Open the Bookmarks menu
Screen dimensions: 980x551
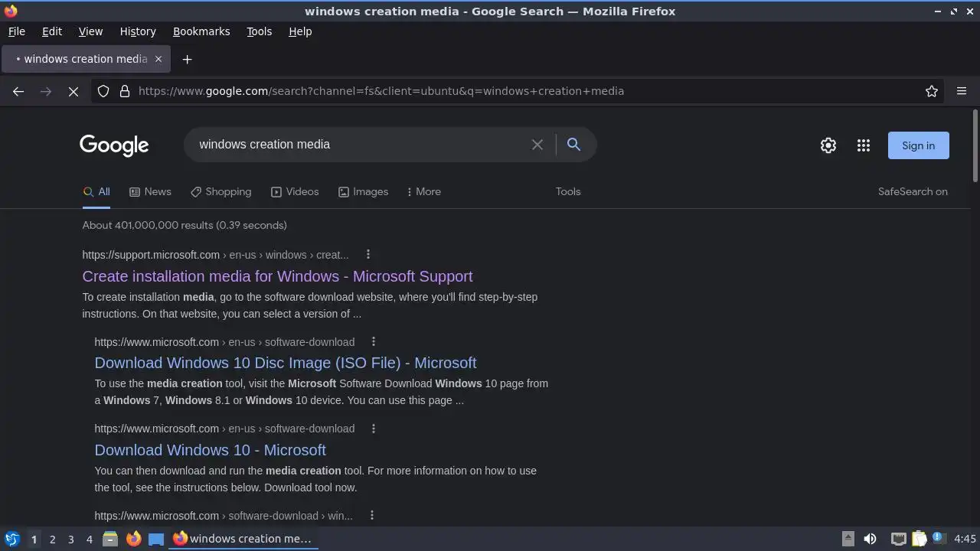click(x=201, y=31)
